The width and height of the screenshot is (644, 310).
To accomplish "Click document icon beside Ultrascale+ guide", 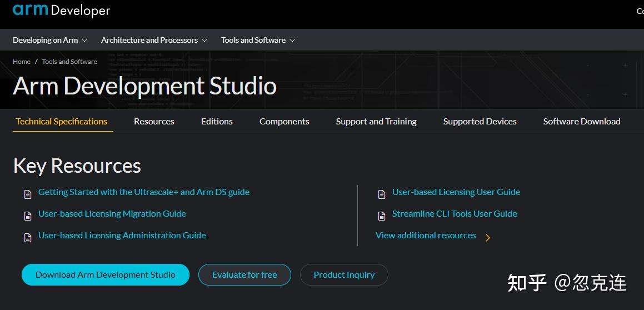I will 28,194.
